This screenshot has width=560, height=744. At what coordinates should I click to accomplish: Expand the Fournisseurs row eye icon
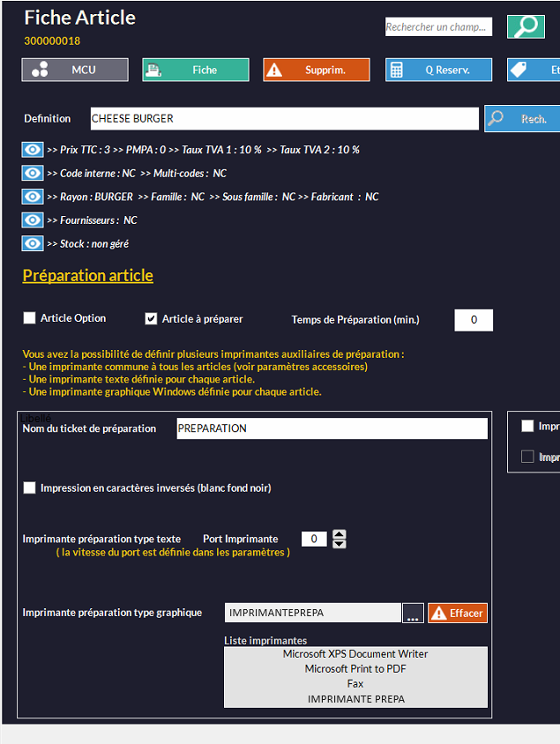click(x=33, y=219)
